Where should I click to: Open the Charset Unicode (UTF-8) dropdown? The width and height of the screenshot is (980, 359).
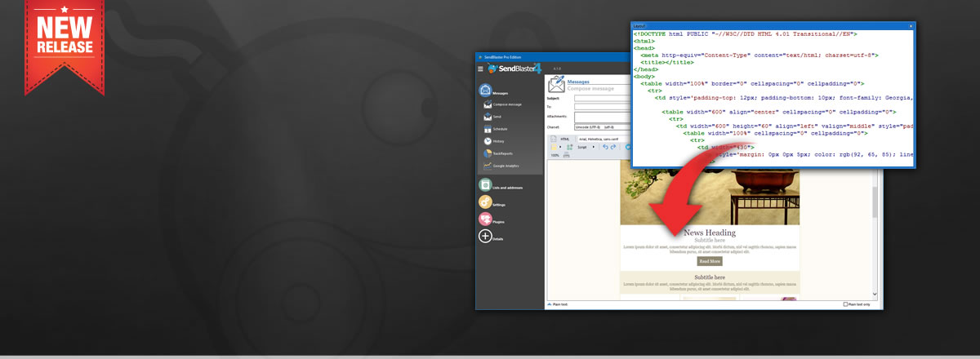pos(602,127)
